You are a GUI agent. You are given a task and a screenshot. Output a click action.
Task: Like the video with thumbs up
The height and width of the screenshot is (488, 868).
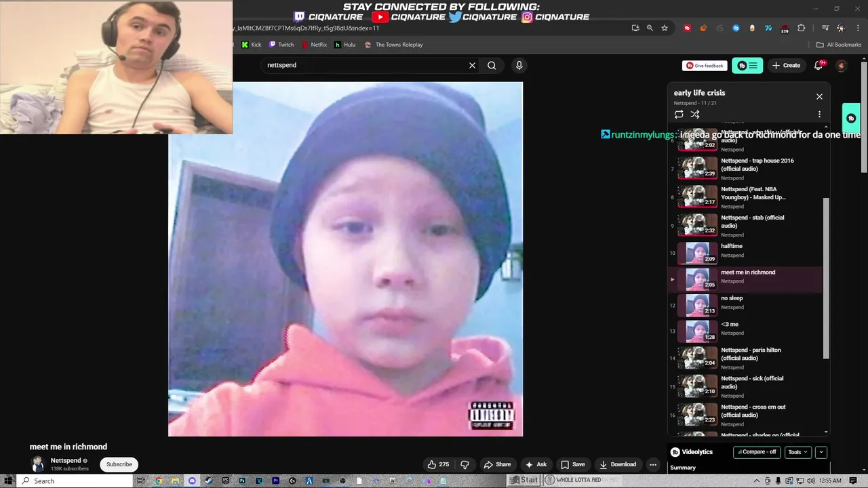pos(438,464)
